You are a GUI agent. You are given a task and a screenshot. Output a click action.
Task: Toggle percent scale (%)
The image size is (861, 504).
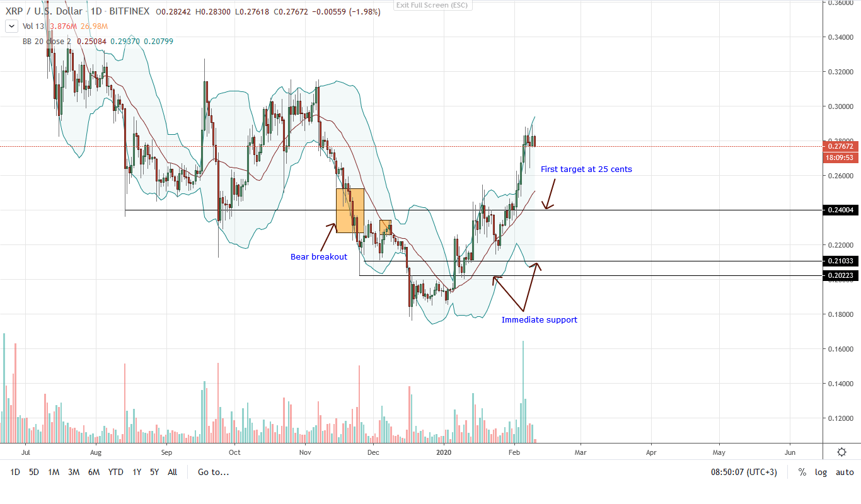click(x=802, y=472)
